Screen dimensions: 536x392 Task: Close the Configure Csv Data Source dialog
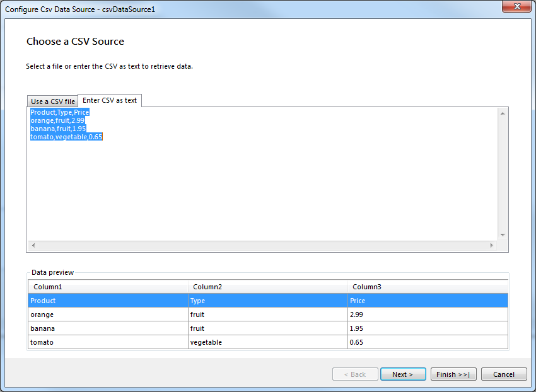tap(516, 7)
